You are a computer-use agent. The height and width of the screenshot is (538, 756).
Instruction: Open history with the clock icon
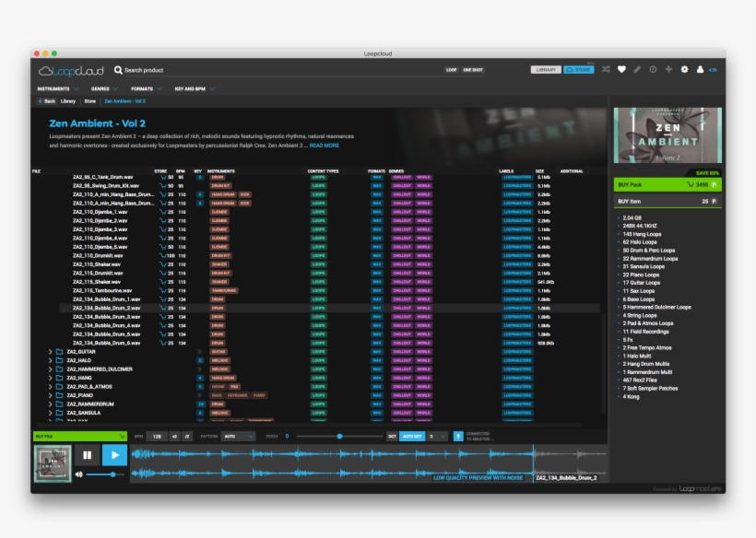[x=653, y=69]
